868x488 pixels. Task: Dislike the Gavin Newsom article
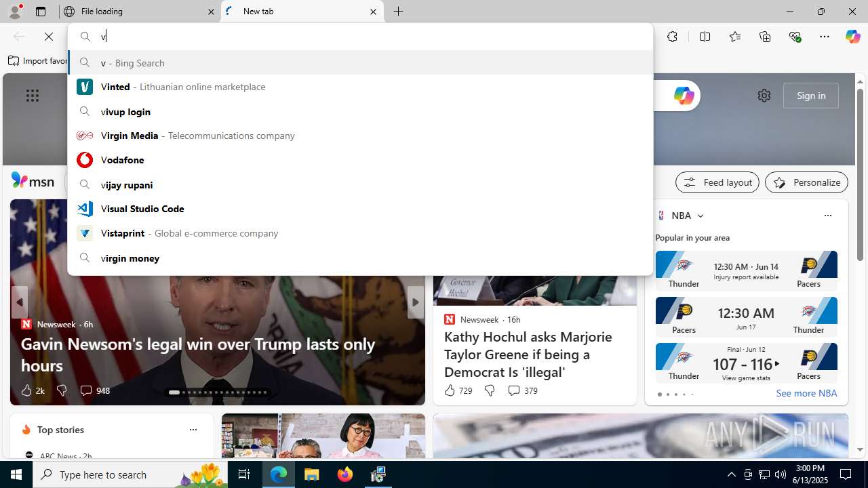click(62, 390)
